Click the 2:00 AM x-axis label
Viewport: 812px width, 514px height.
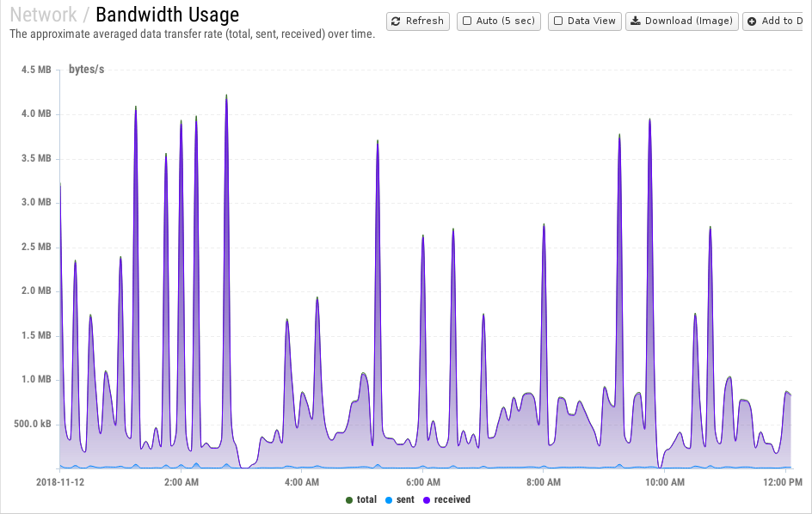click(181, 482)
